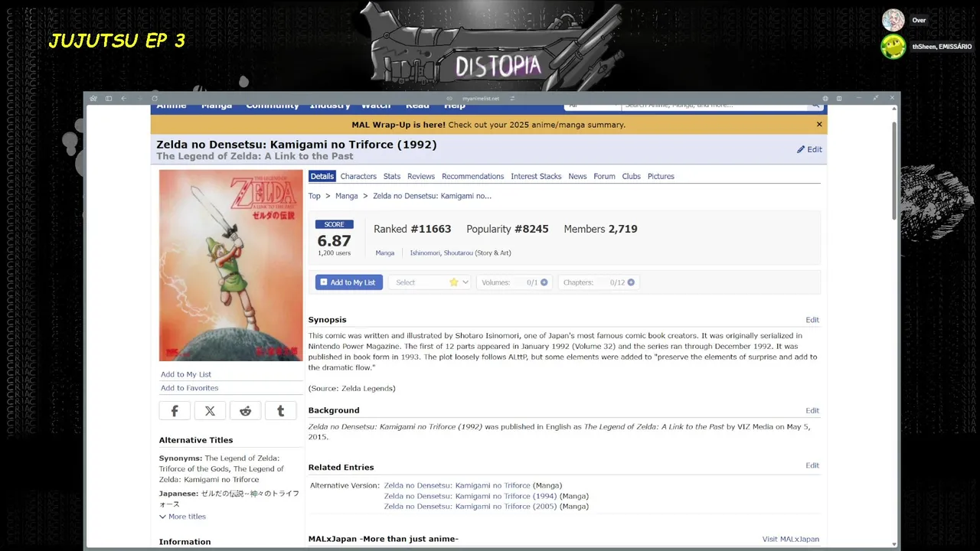980x551 pixels.
Task: Click the Zelda manga cover image
Action: pyautogui.click(x=230, y=266)
